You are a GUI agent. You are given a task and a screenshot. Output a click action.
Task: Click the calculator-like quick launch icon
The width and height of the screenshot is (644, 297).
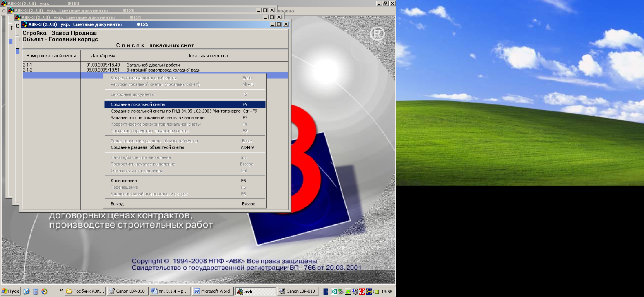pos(36,291)
